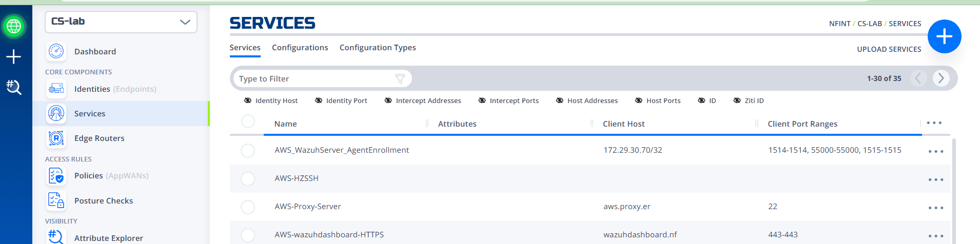
Task: Toggle Intercept Addresses column visibility
Action: (x=423, y=100)
